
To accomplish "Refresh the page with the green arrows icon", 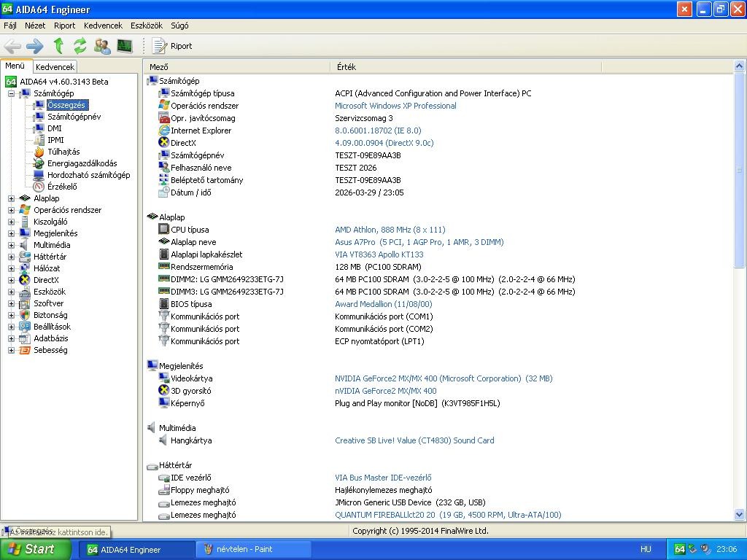I will [x=80, y=46].
